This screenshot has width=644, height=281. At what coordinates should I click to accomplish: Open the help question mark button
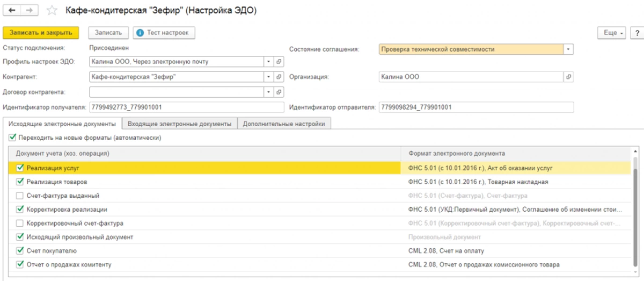[638, 33]
